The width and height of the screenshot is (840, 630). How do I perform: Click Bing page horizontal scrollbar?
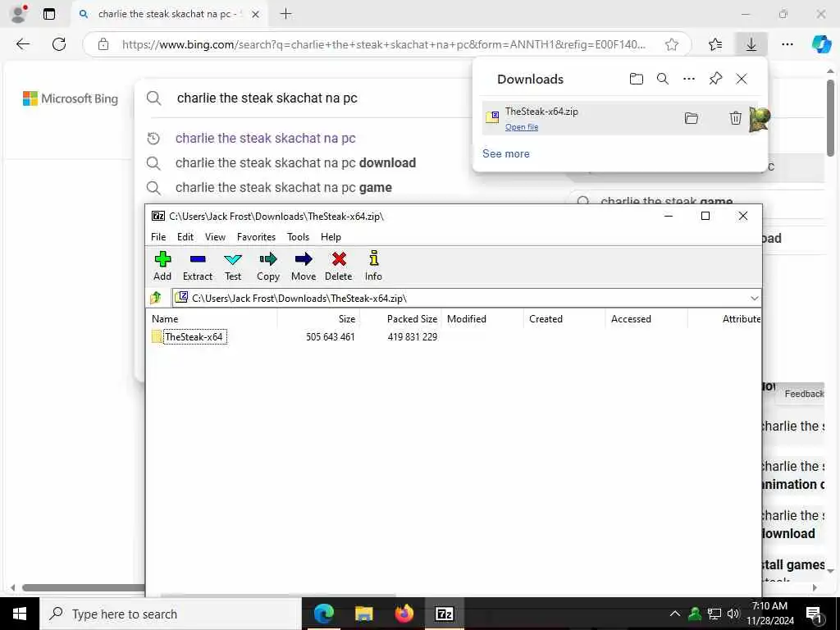[x=83, y=587]
